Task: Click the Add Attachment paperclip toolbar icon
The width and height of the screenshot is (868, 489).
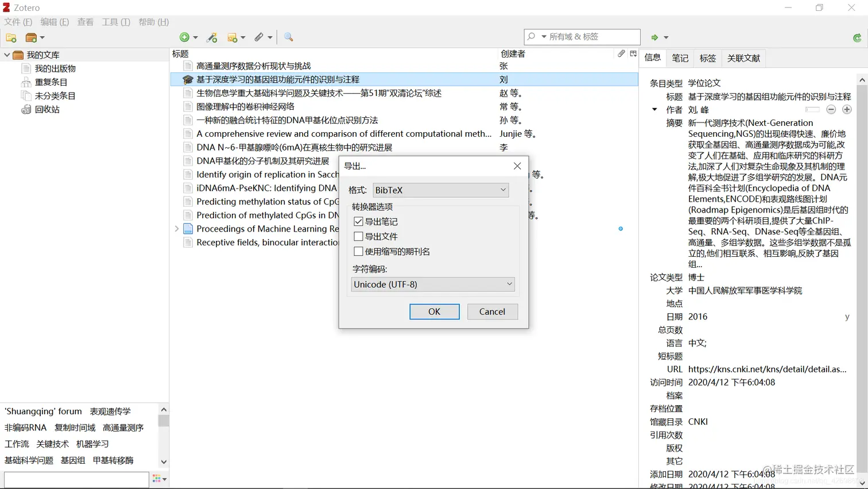Action: click(x=259, y=37)
